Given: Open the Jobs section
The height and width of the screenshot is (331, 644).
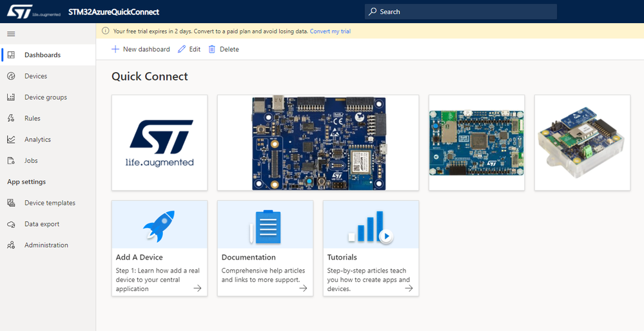Looking at the screenshot, I should 48,160.
